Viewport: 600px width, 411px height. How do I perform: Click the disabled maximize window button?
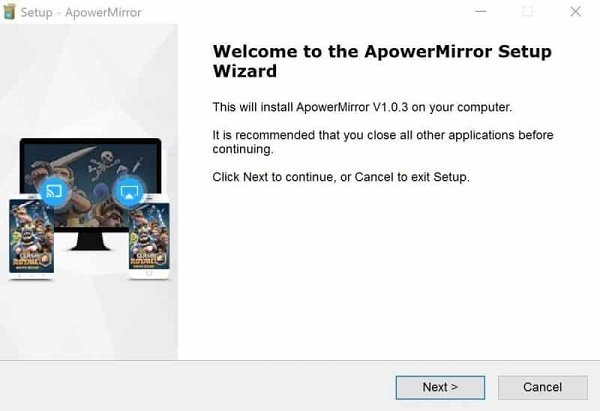pos(528,11)
